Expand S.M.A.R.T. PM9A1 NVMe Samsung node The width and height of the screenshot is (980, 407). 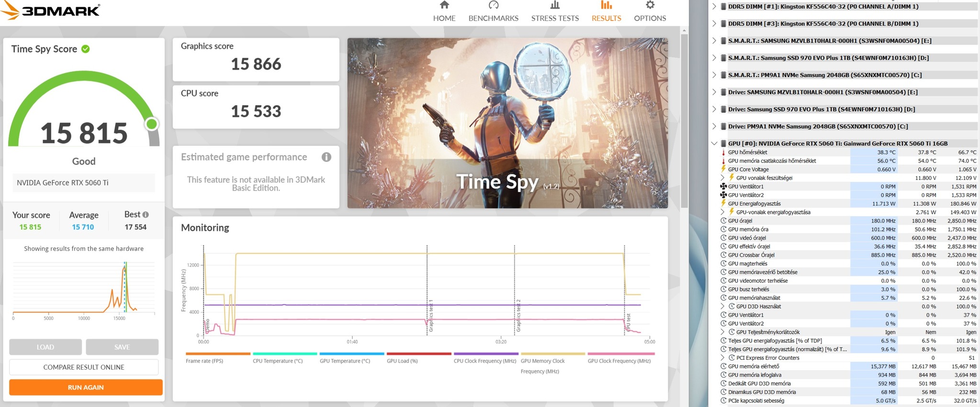click(x=714, y=75)
